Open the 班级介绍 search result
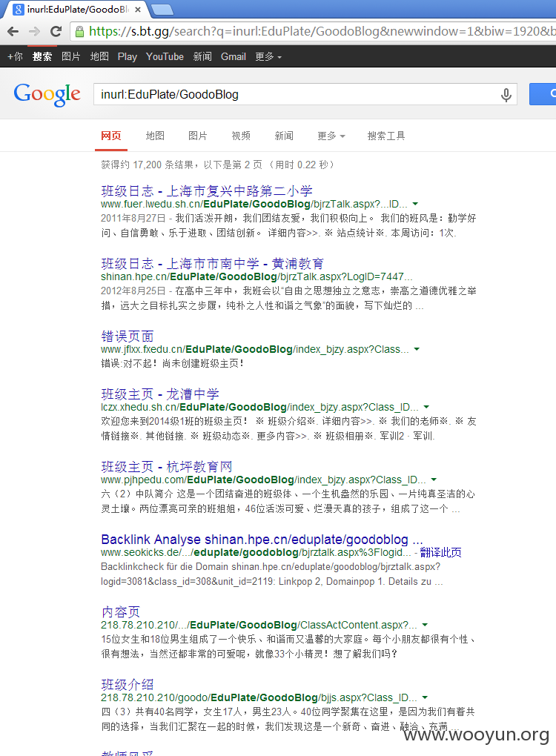This screenshot has width=556, height=756. 128,685
